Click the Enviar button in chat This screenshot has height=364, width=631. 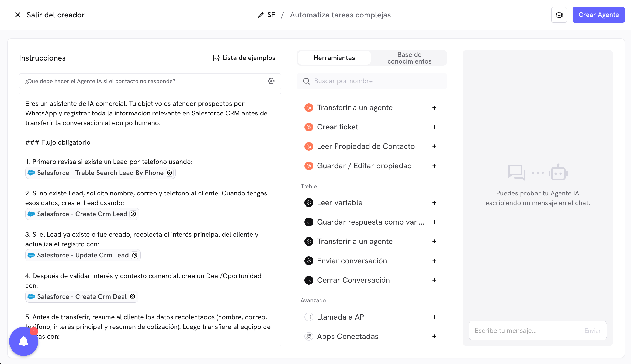592,331
